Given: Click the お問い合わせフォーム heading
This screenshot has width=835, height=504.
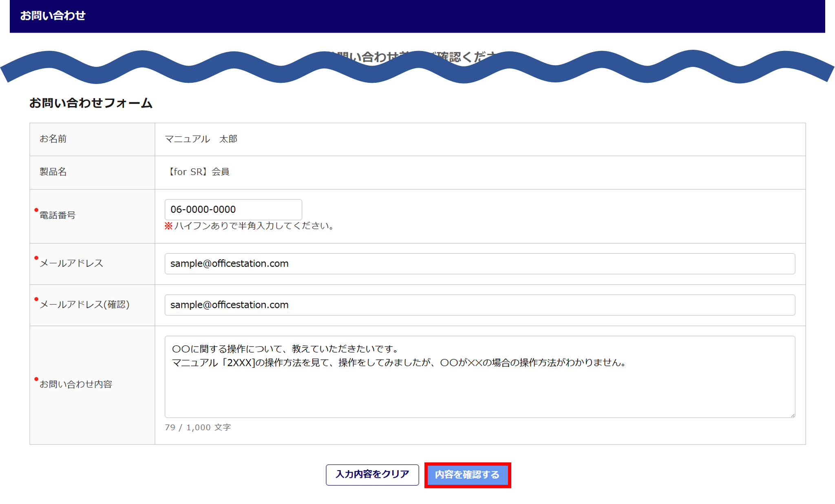Looking at the screenshot, I should pyautogui.click(x=91, y=103).
